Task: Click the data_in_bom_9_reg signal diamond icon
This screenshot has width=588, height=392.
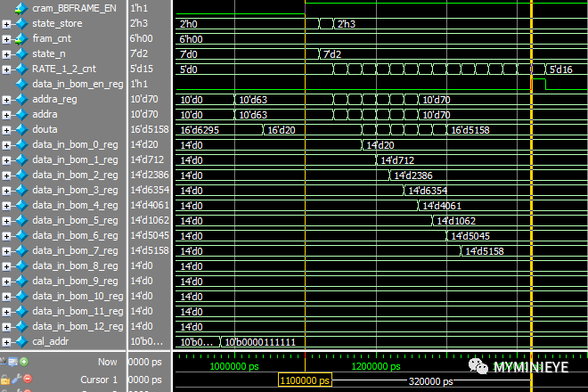Action: coord(21,281)
